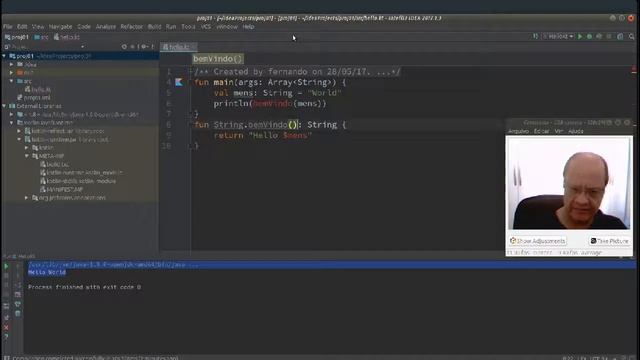The image size is (640, 360).
Task: Select MANIFEST.MF file in project tree
Action: point(62,189)
